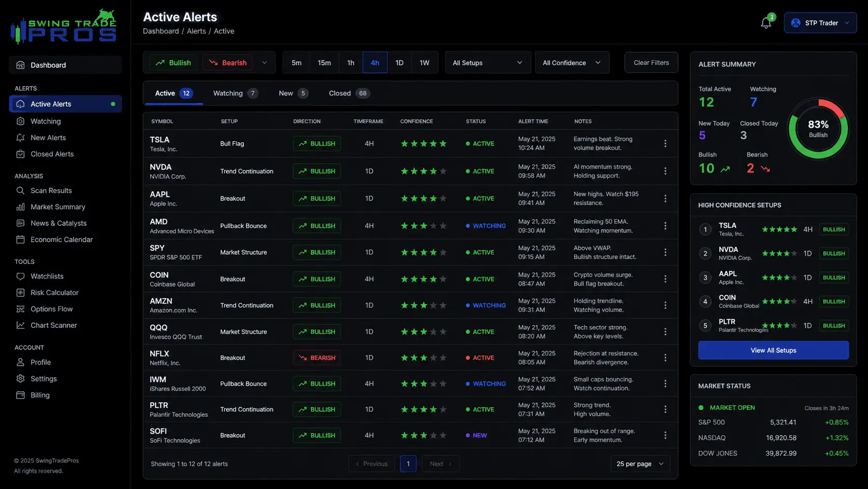Select the 5m timeframe
868x489 pixels.
point(296,63)
